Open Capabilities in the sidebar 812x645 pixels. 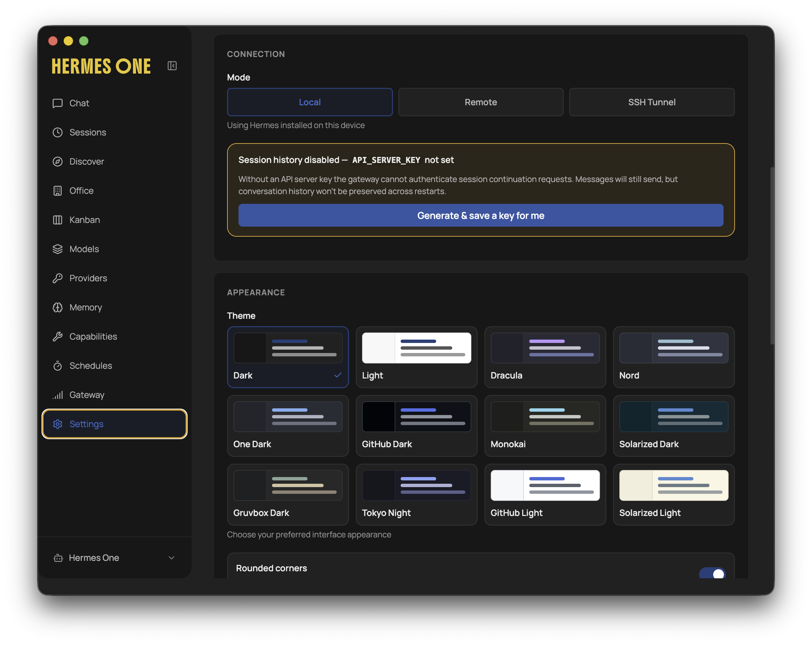(115, 336)
